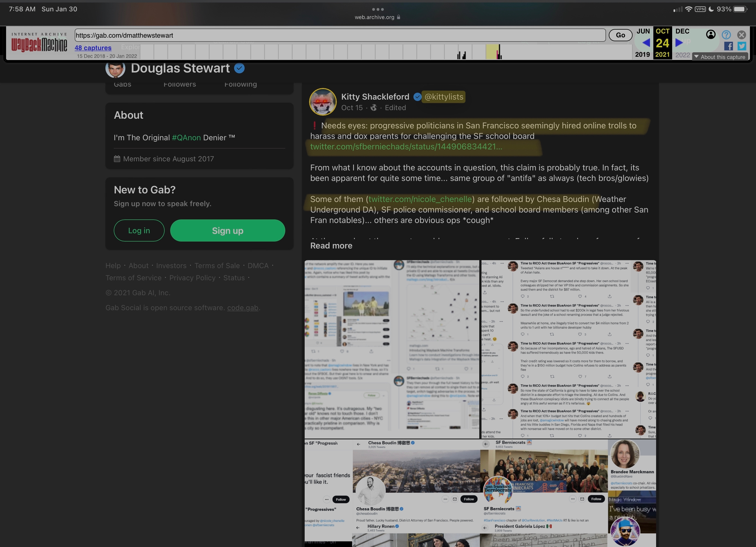Tap web.archive.org address bar
The height and width of the screenshot is (547, 756).
[x=378, y=17]
